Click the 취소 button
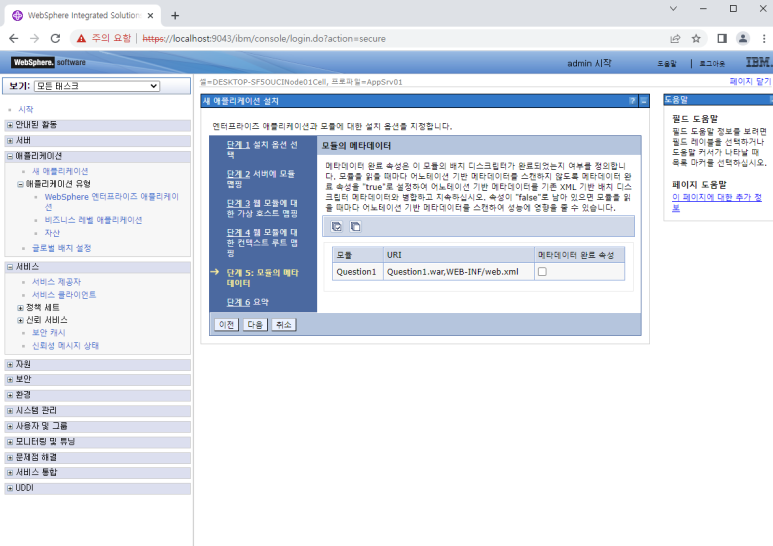The image size is (773, 546). [283, 325]
